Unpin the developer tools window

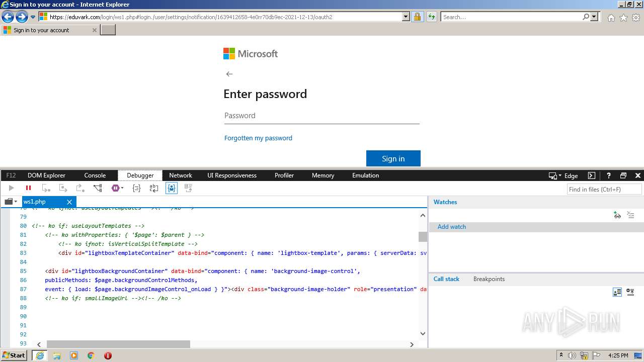point(623,175)
